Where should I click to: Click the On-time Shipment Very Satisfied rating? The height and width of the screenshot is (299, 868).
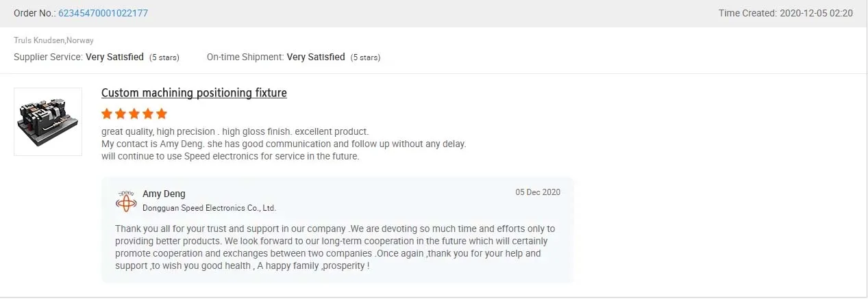[x=315, y=57]
